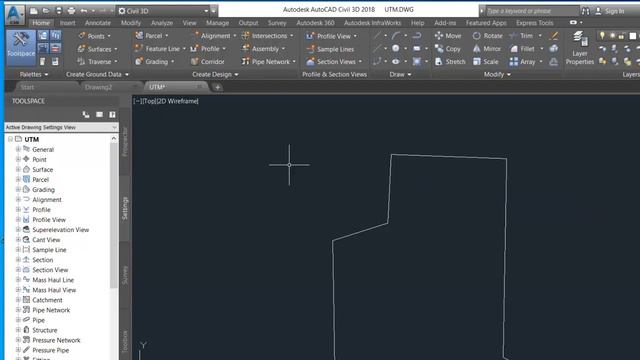
Task: Click the Erase tool icon in Modify panel
Action: (x=553, y=36)
